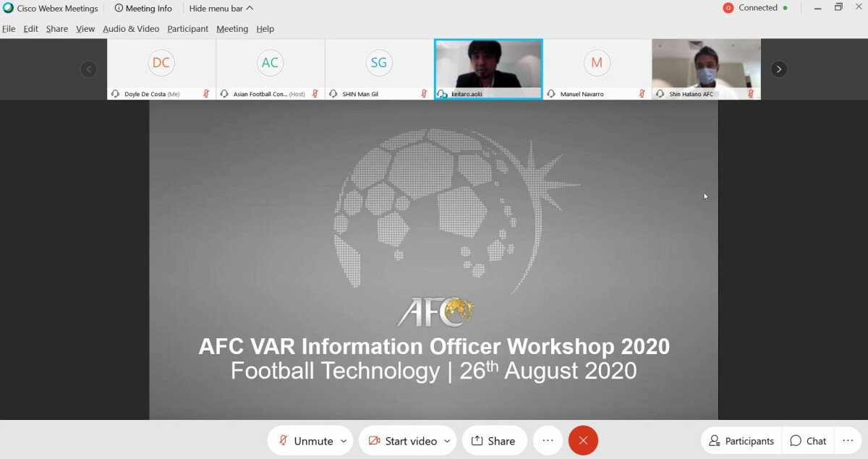Open the Chat panel
The height and width of the screenshot is (459, 868).
(808, 441)
